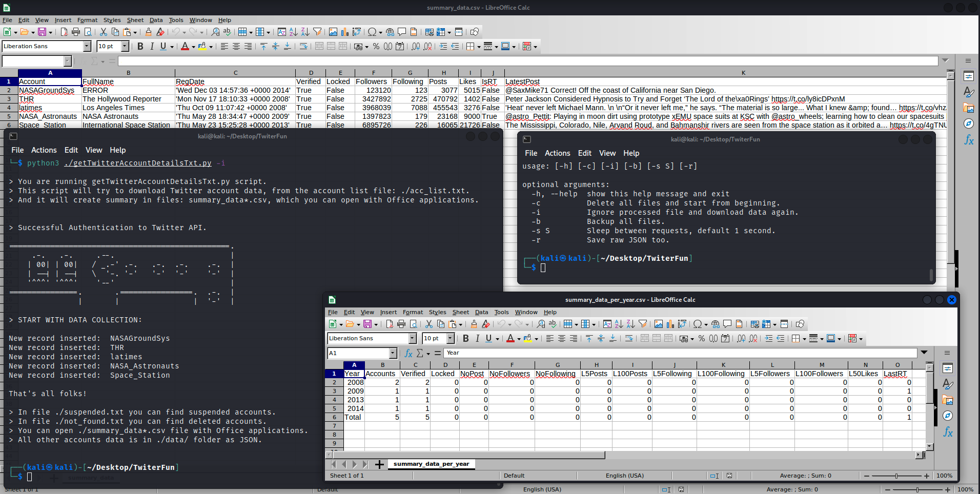Click add new sheet plus button
Image resolution: width=980 pixels, height=494 pixels.
click(379, 464)
